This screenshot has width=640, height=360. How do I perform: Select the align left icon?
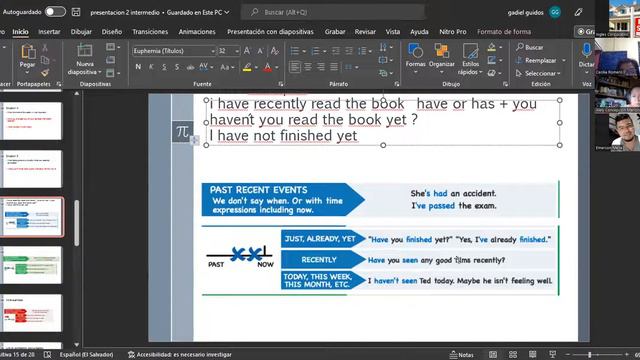coord(295,67)
